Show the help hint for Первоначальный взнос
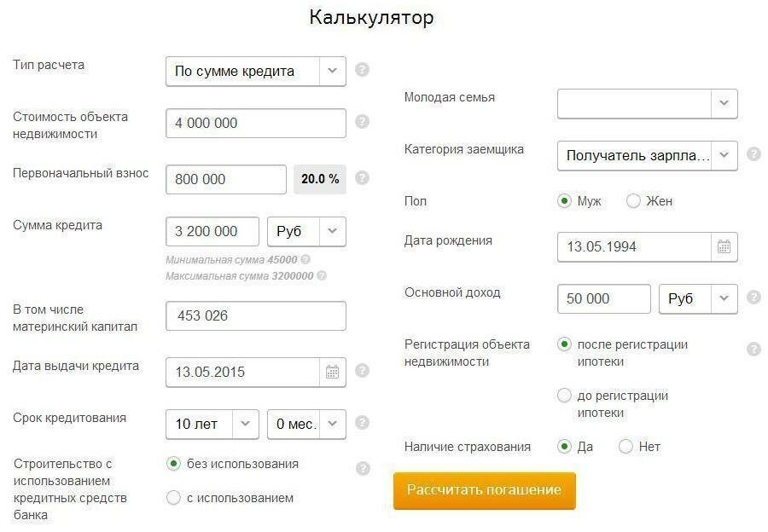 tap(362, 177)
